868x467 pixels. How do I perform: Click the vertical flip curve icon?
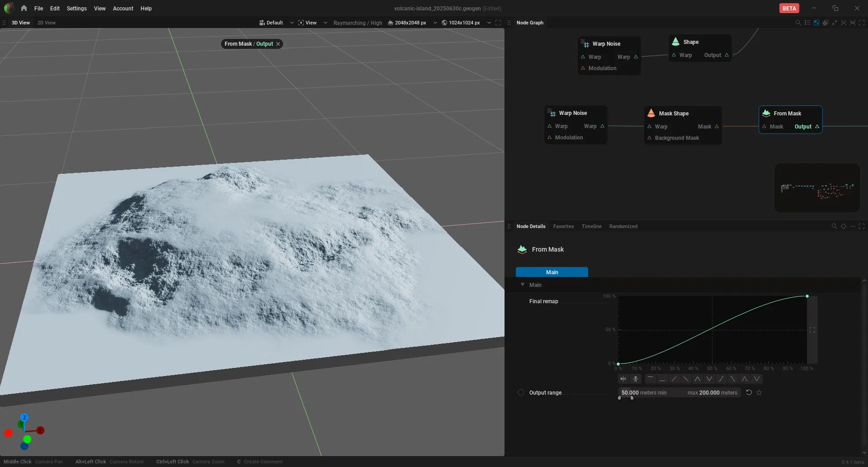636,379
